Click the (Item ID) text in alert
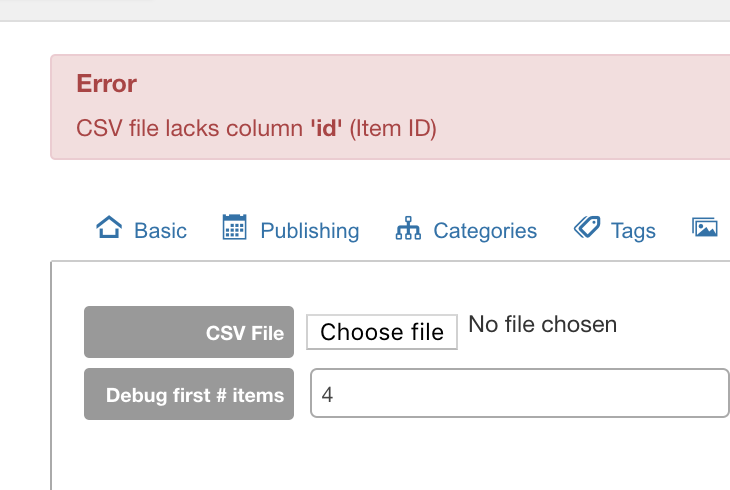Image resolution: width=730 pixels, height=490 pixels. coord(393,129)
